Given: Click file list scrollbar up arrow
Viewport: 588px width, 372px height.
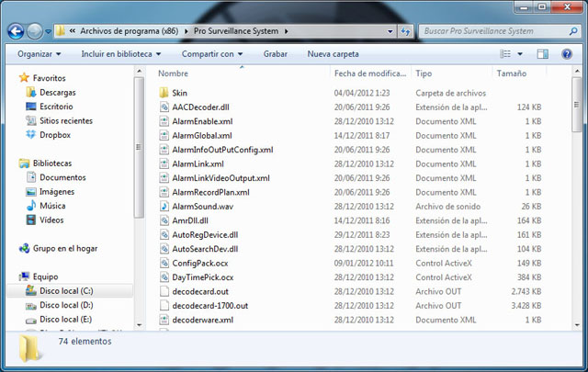Looking at the screenshot, I should click(577, 71).
